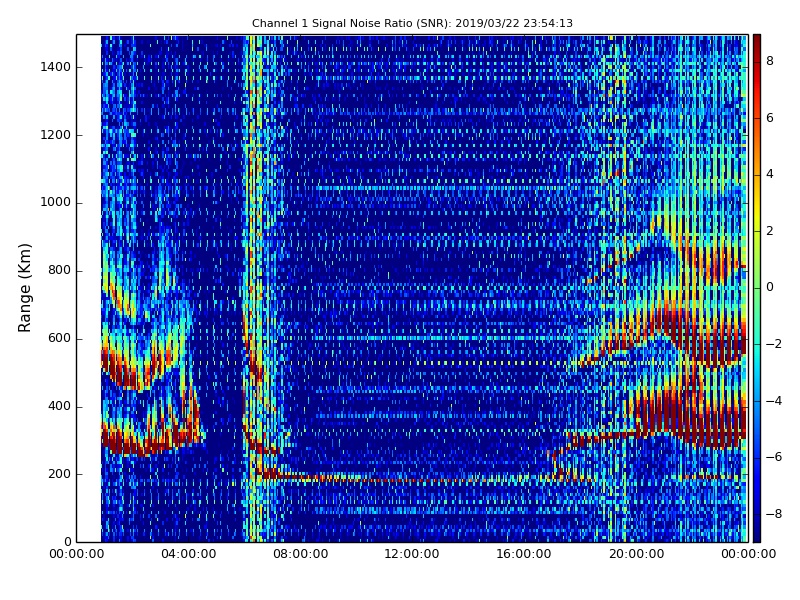
Task: Click the colorbar label −8
Action: [774, 514]
